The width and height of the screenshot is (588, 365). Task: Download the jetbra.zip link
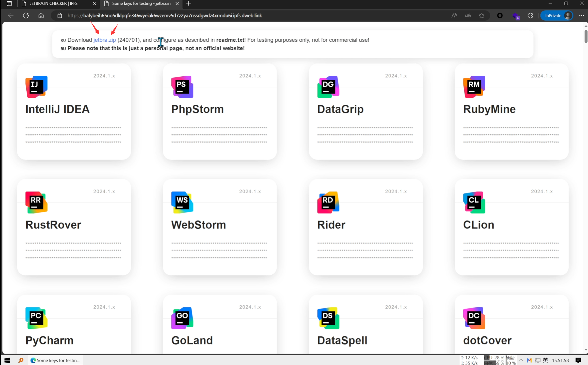tap(105, 40)
